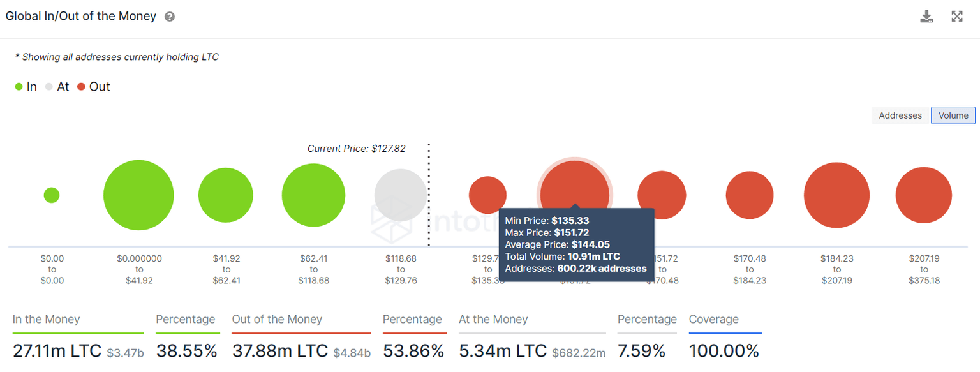Screen dimensions: 980x372
Task: Select the red $170.48 to $184.23 bubble
Action: (x=750, y=195)
